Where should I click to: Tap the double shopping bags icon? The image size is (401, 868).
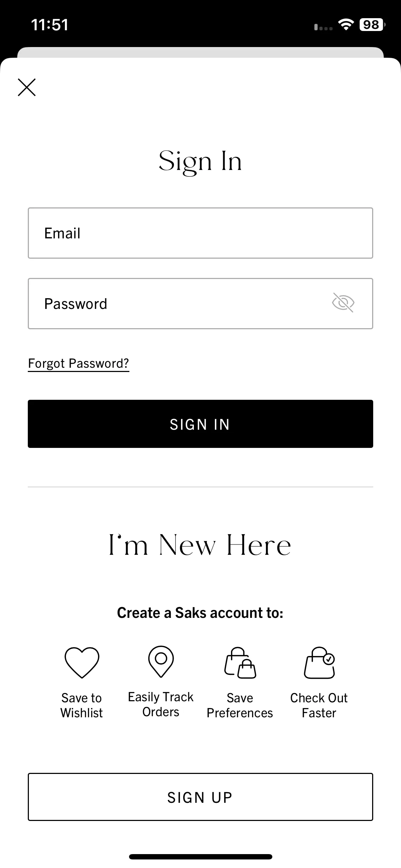240,663
